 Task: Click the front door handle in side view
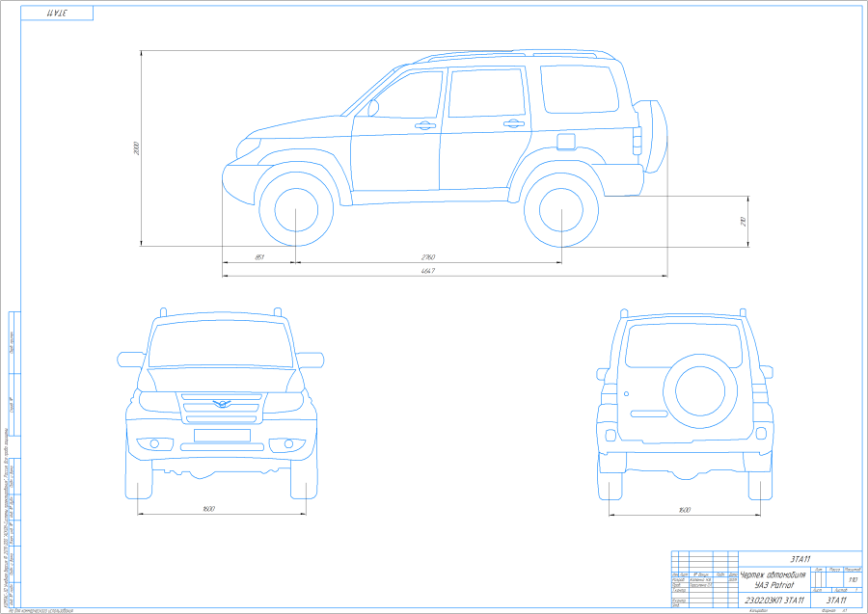pyautogui.click(x=424, y=124)
